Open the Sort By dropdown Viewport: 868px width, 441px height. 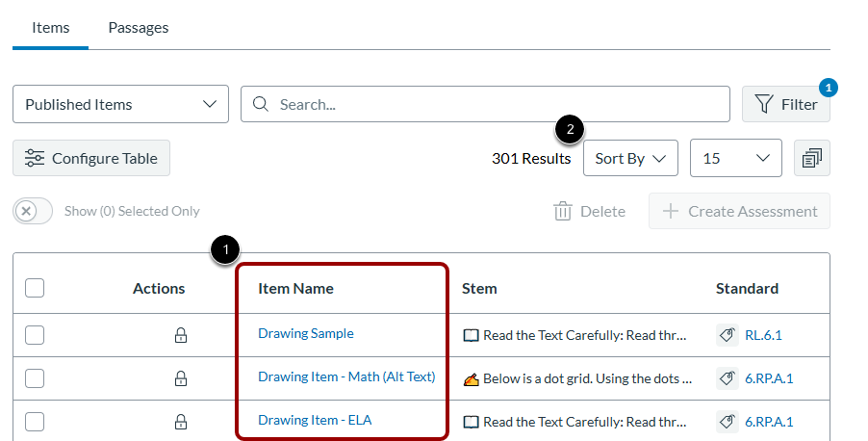tap(630, 159)
